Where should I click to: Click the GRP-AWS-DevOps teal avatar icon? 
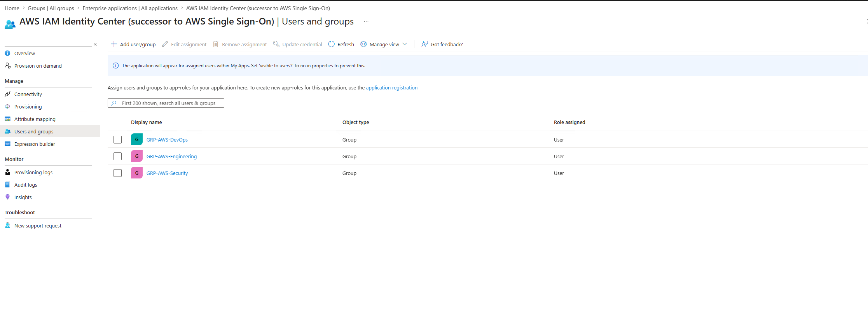137,139
